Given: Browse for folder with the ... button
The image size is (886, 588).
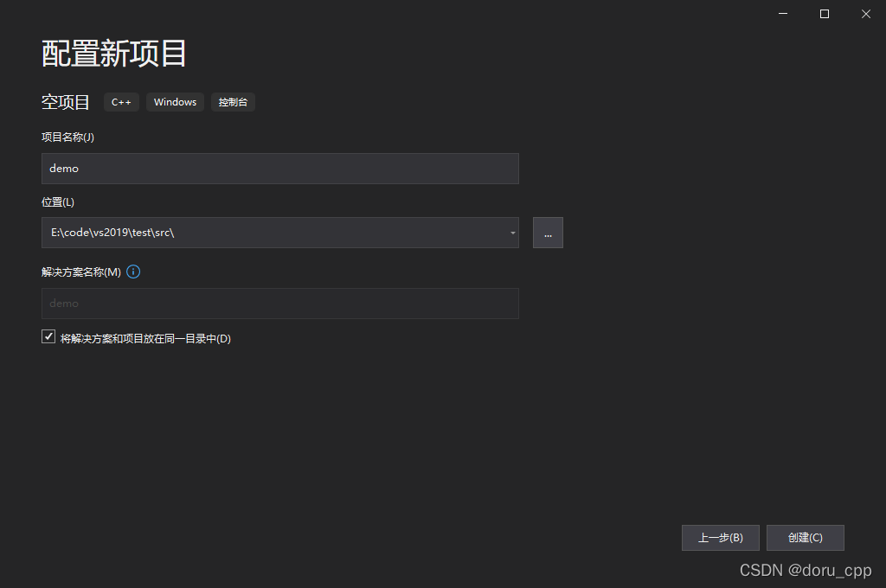Looking at the screenshot, I should pyautogui.click(x=548, y=233).
